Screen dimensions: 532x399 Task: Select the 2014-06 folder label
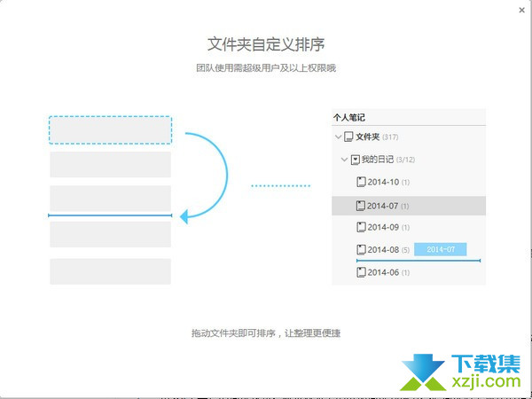click(x=382, y=272)
